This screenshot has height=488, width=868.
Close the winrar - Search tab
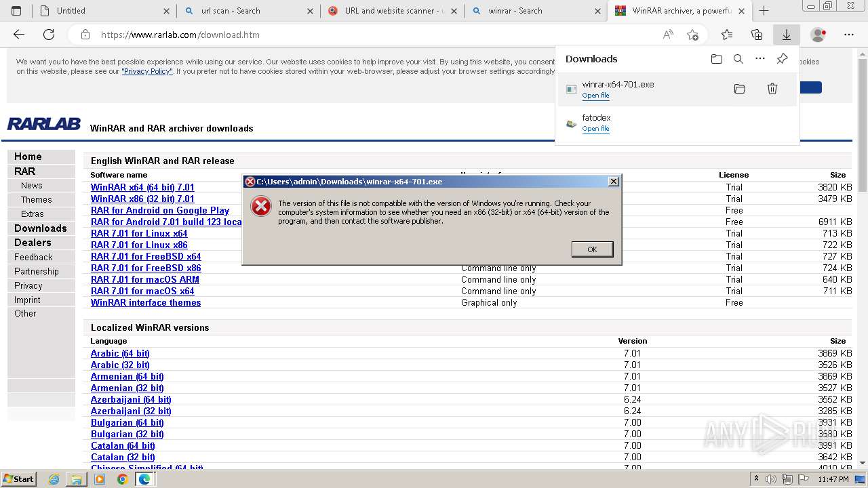click(597, 11)
